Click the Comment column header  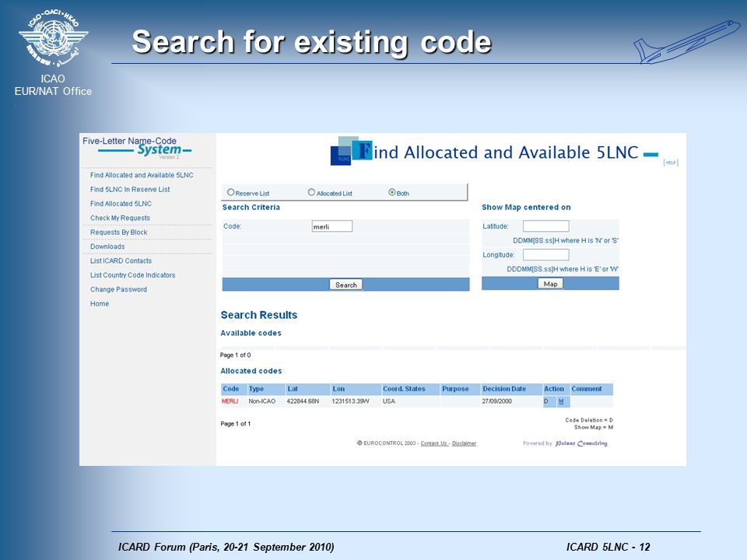pyautogui.click(x=591, y=389)
